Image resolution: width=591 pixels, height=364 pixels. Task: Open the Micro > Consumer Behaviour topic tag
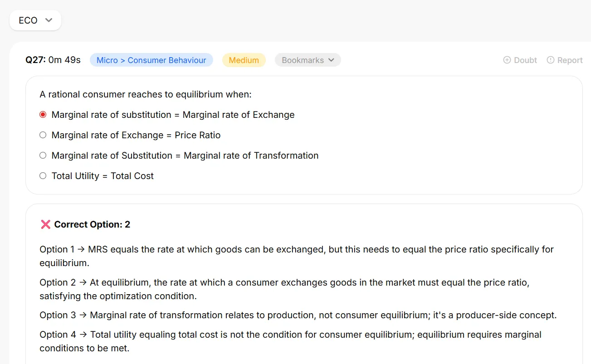151,60
